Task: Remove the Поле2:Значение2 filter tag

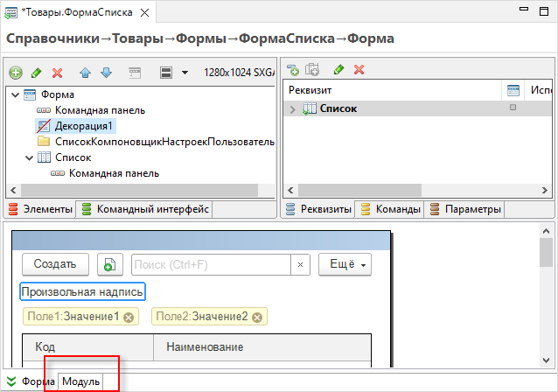Action: (257, 318)
